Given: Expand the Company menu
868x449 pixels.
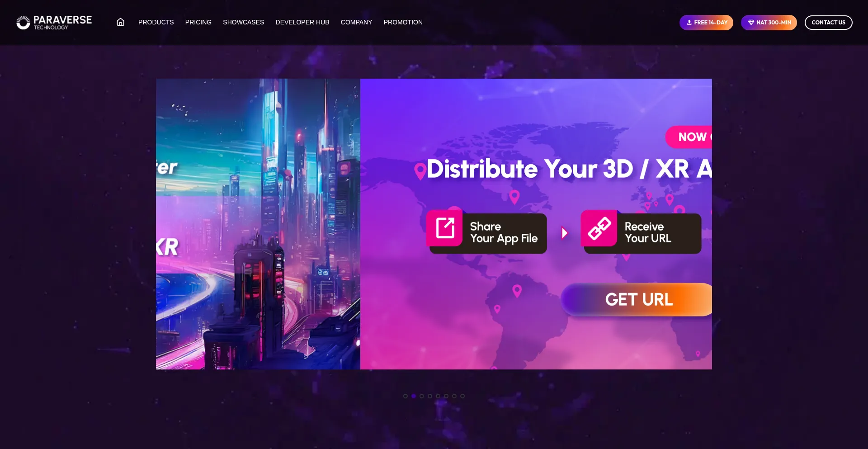Looking at the screenshot, I should point(356,22).
